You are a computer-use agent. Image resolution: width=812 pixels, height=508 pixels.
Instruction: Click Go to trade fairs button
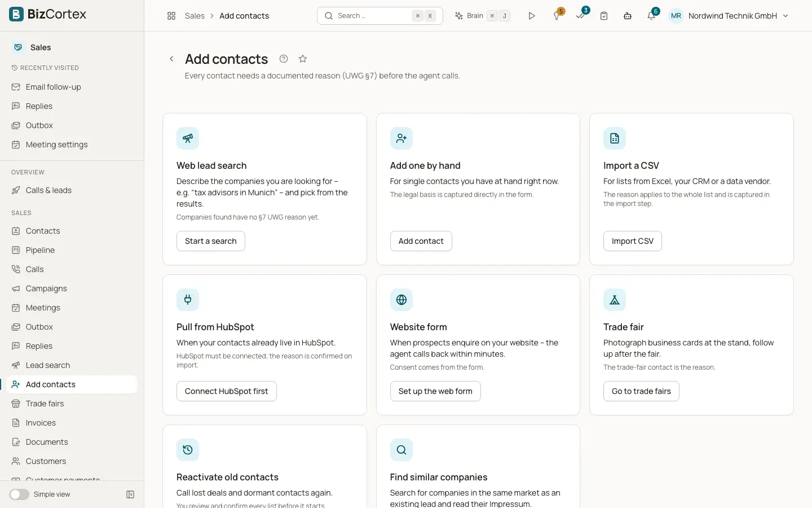641,391
